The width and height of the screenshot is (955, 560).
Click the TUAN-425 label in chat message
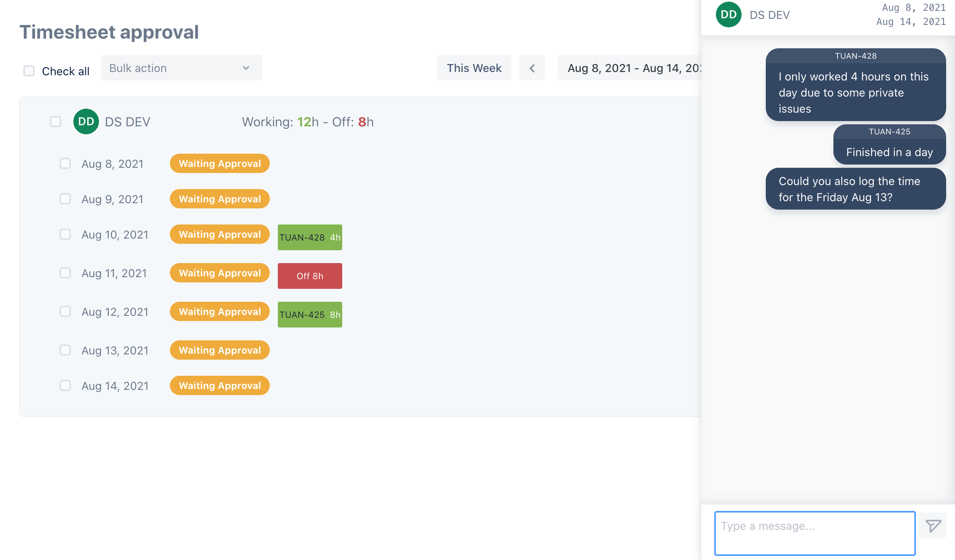pos(889,132)
